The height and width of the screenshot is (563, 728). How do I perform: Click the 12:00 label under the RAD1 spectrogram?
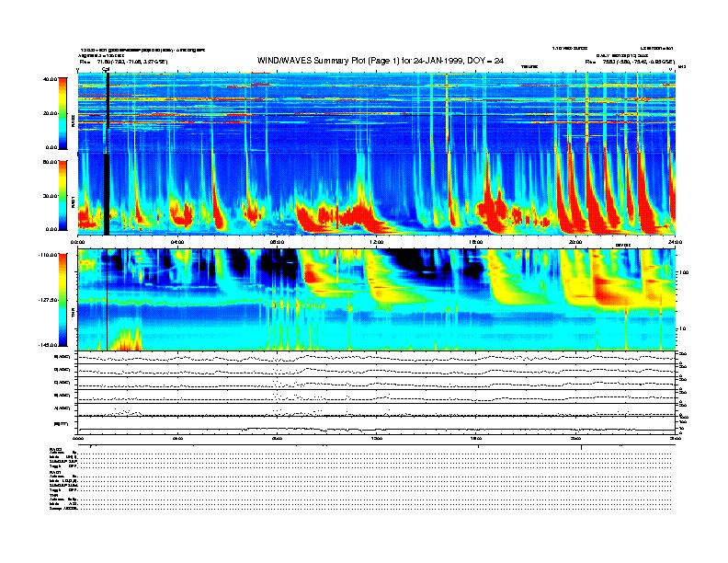click(x=377, y=242)
